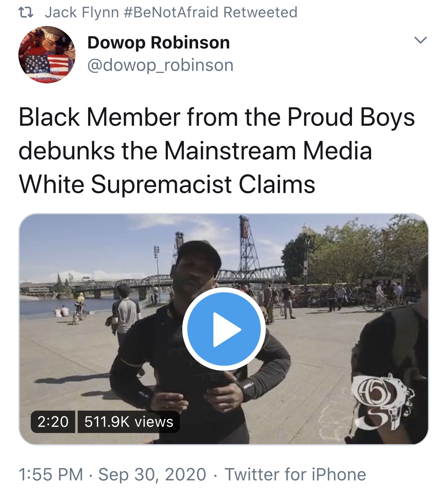448x498 pixels.
Task: Tap 'White Supremacist Claims' tweet line
Action: click(x=167, y=184)
